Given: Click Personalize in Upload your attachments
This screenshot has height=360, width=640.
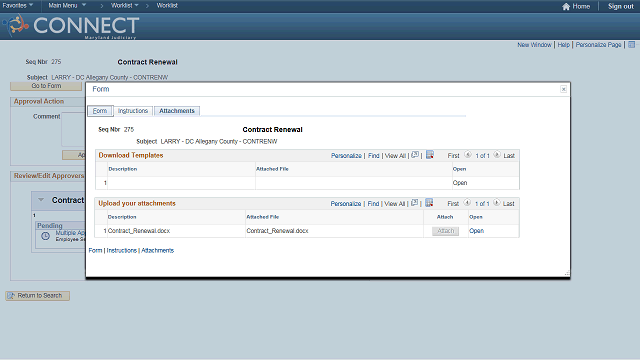Looking at the screenshot, I should point(346,204).
